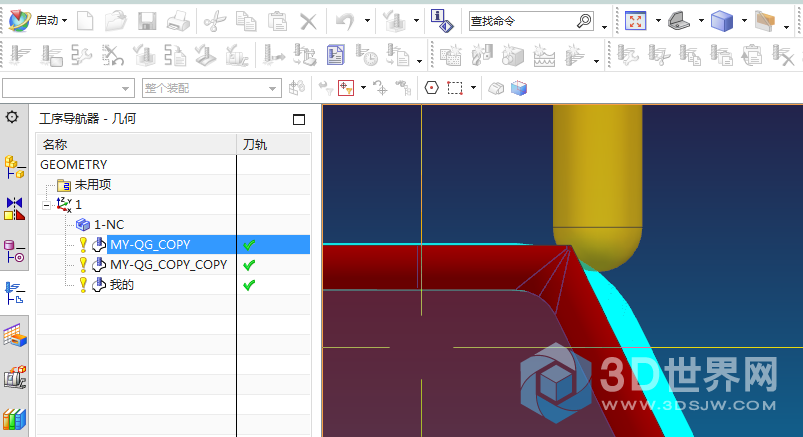803x437 pixels.
Task: Click the tool-with-clock icon
Action: (366, 55)
